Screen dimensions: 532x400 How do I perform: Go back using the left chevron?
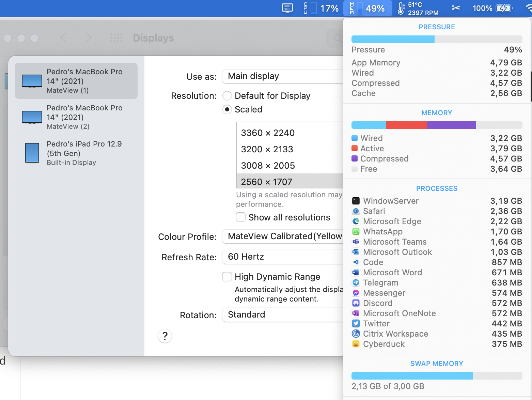click(x=63, y=38)
